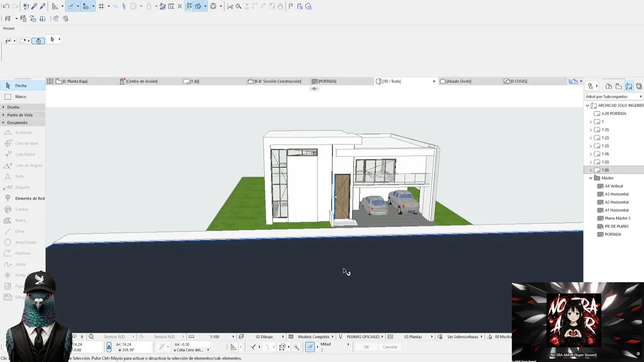Select the Polilínea tool

click(x=23, y=253)
